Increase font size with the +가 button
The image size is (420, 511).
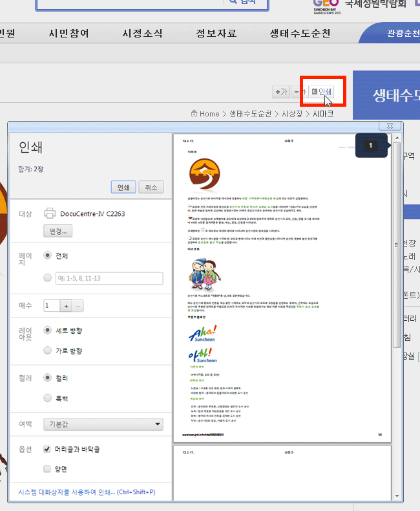click(x=281, y=92)
